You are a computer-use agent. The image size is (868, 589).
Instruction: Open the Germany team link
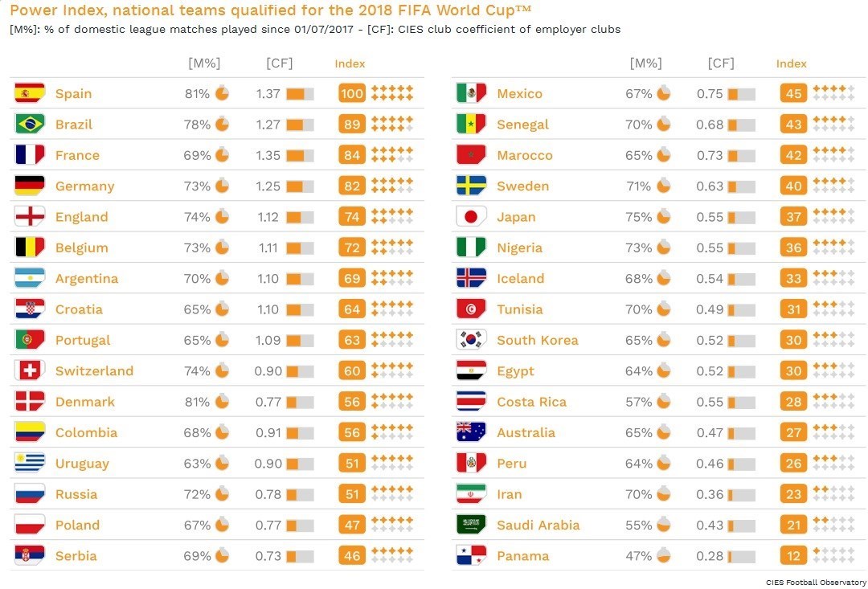click(x=84, y=186)
